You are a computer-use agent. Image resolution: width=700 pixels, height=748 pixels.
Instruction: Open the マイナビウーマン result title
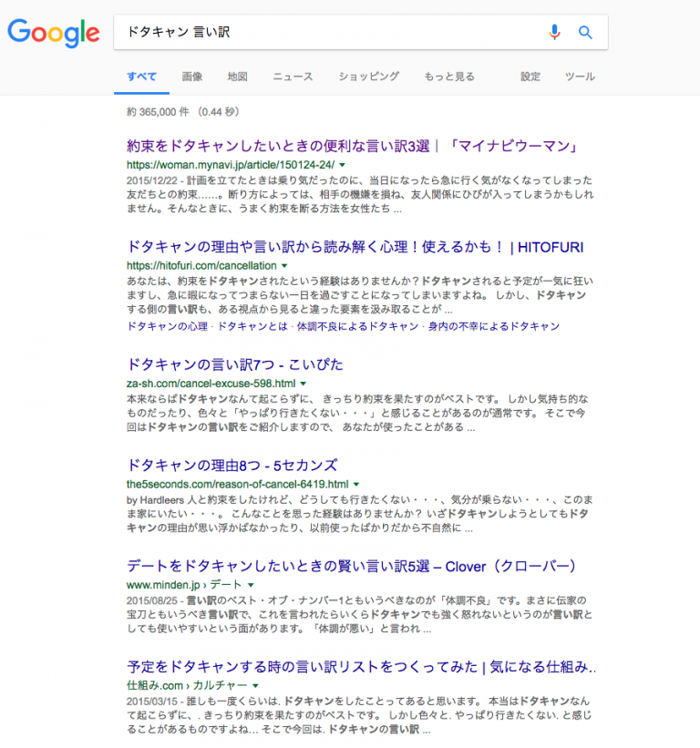click(353, 146)
